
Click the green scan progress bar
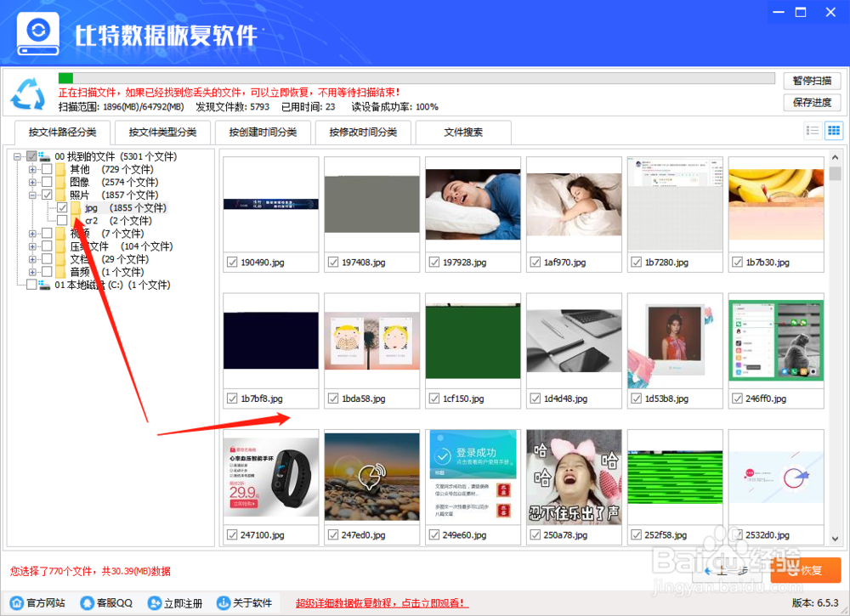click(x=64, y=78)
